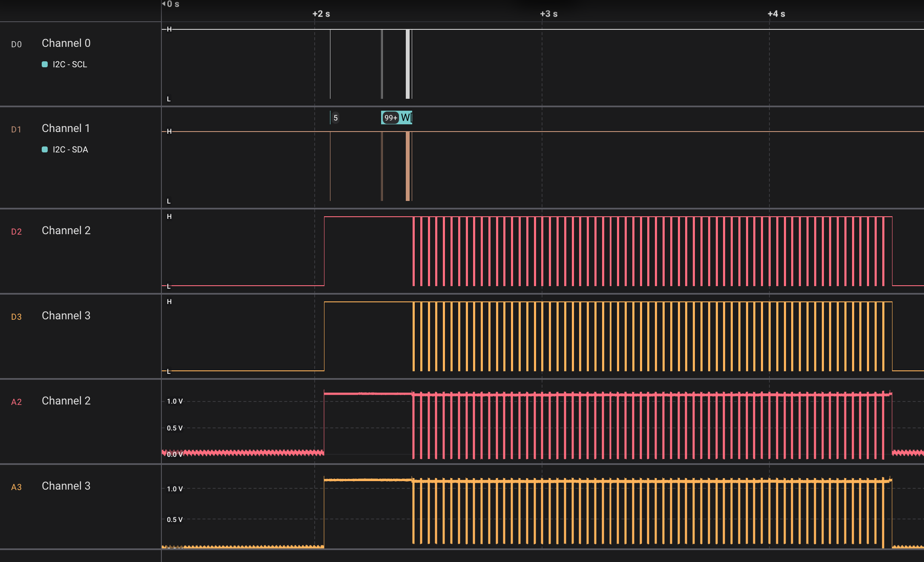Screen dimensions: 924x562
Task: Select the D2 channel label
Action: 16,232
